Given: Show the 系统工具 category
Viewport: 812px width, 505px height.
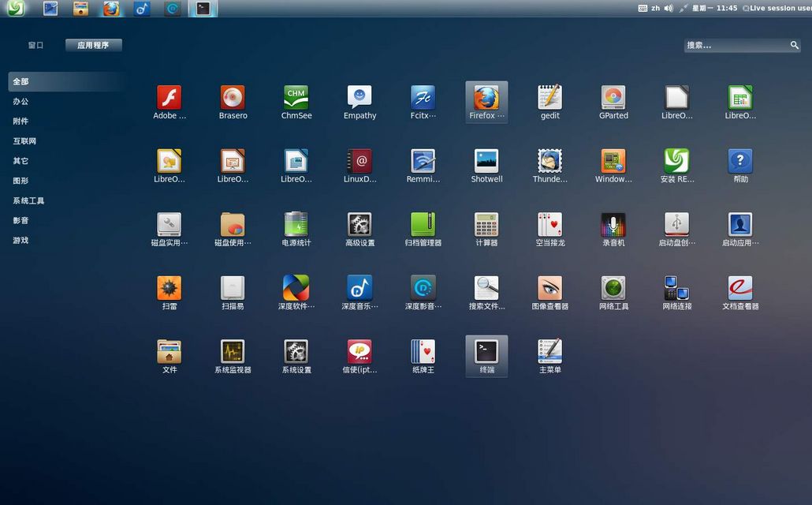Looking at the screenshot, I should pyautogui.click(x=28, y=201).
